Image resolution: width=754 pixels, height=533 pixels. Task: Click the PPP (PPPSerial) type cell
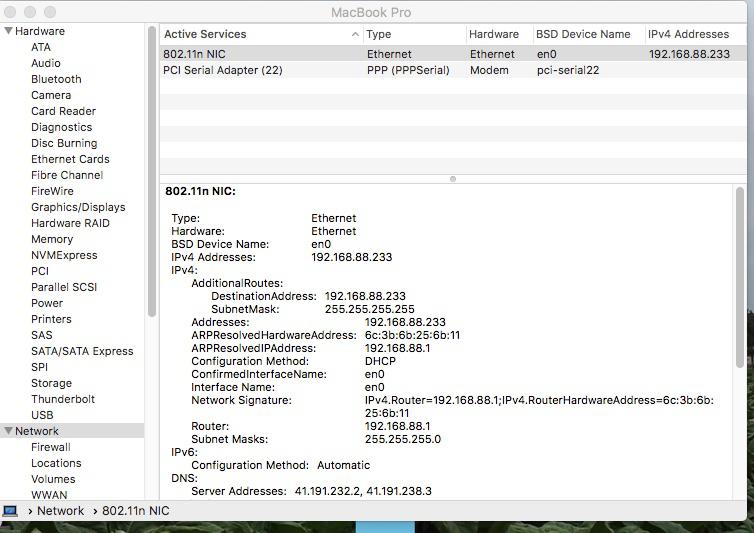[408, 70]
